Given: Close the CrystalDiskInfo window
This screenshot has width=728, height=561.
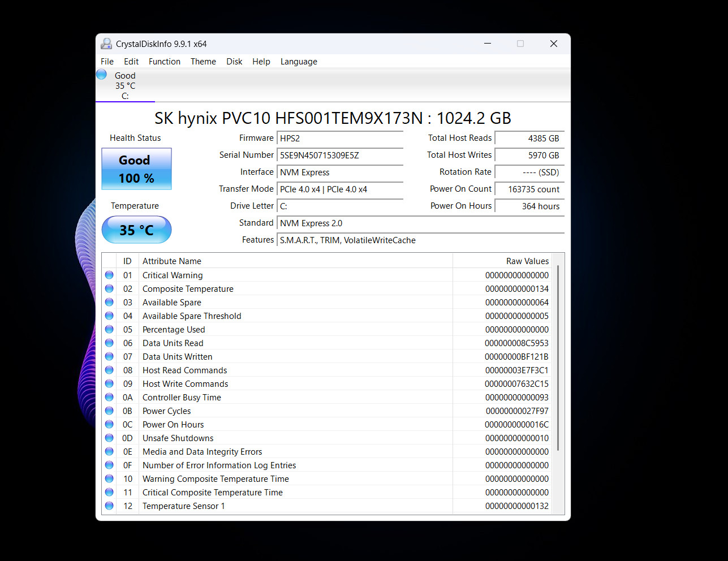Looking at the screenshot, I should [554, 44].
